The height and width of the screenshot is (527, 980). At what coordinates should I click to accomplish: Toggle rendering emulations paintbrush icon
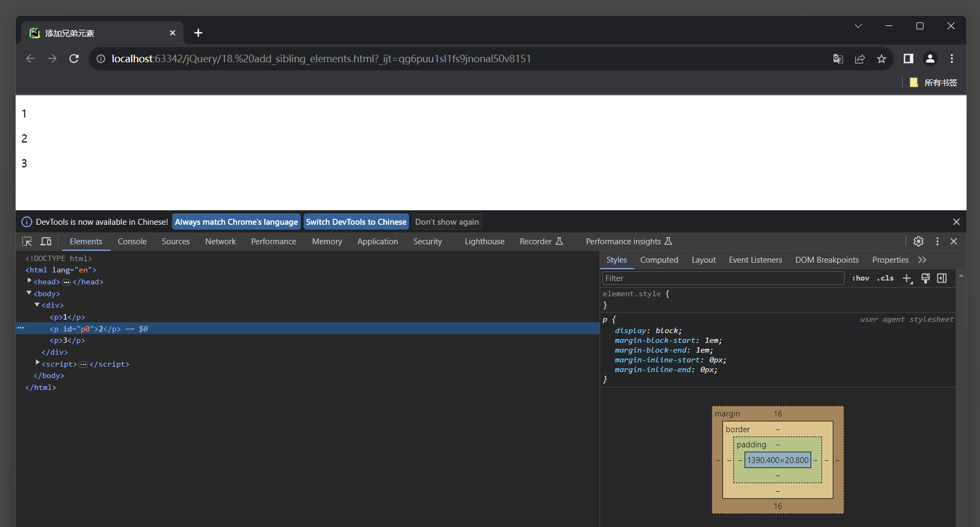click(925, 278)
